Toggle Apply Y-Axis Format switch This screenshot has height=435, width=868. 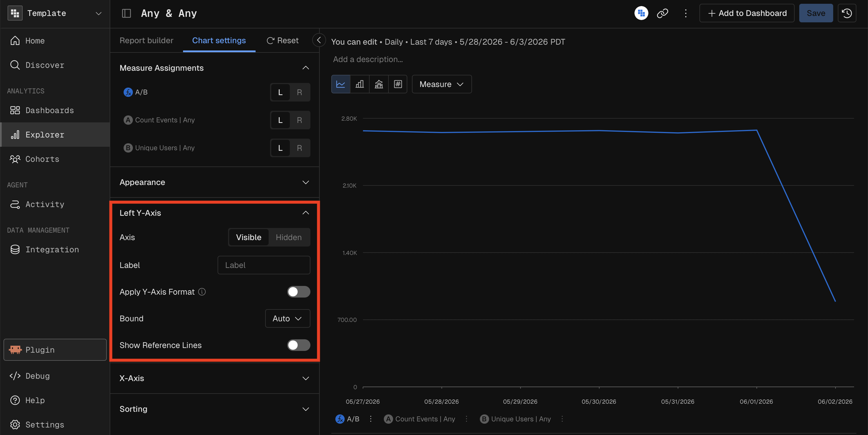pyautogui.click(x=299, y=292)
